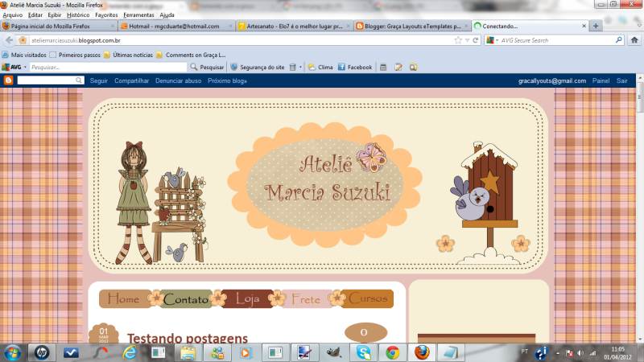Open Windows Explorer folder in taskbar

[188, 352]
